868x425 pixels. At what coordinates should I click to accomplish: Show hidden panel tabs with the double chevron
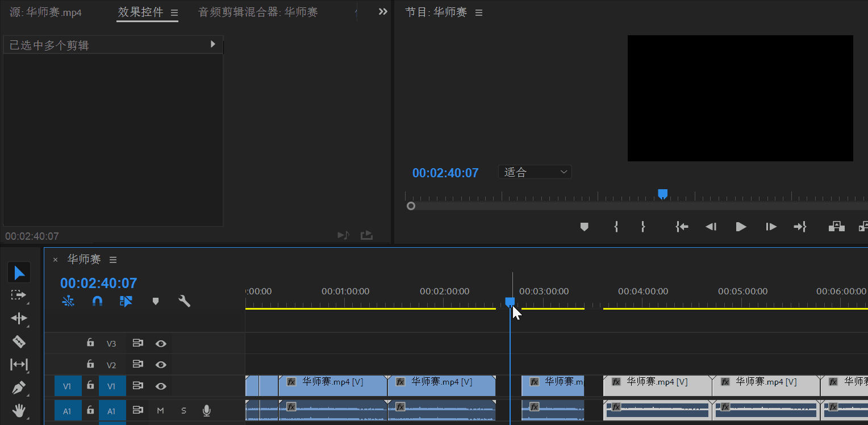tap(383, 11)
